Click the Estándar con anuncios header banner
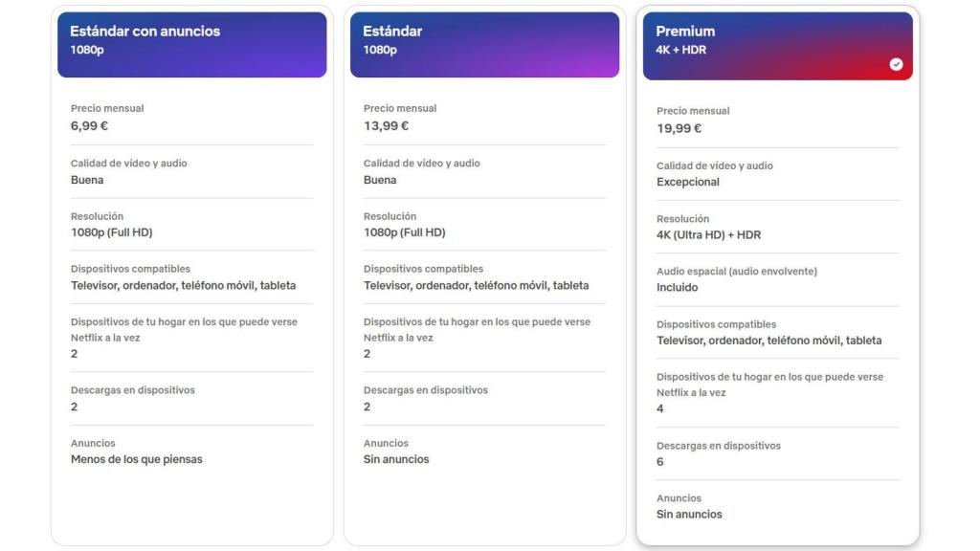980x551 pixels. pyautogui.click(x=191, y=43)
